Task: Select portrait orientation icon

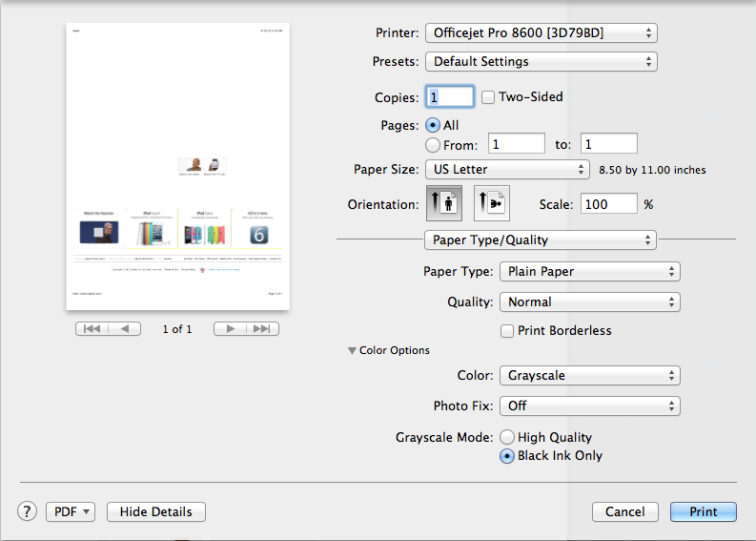Action: [x=443, y=204]
